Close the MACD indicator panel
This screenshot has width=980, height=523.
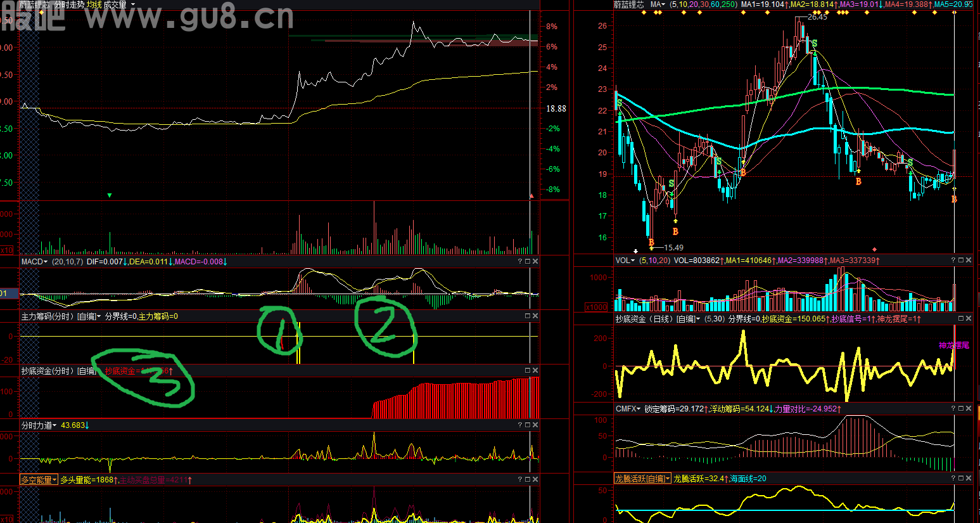535,261
